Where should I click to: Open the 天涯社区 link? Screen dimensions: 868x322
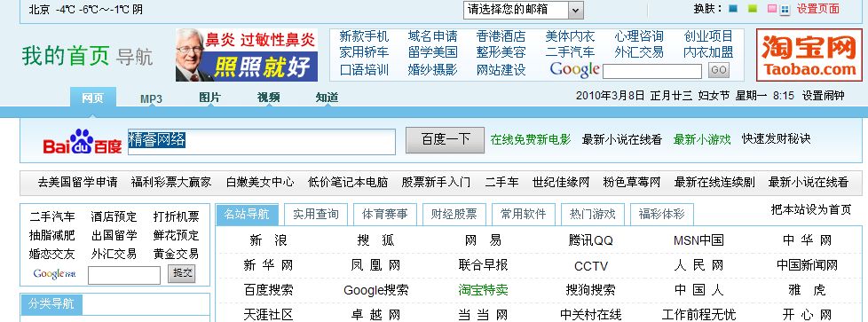click(268, 315)
